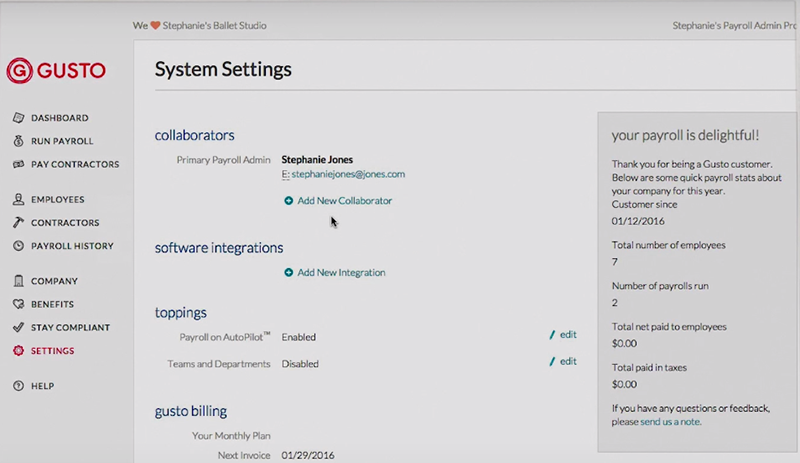Click the Help question mark icon
Image resolution: width=800 pixels, height=463 pixels.
pos(18,386)
